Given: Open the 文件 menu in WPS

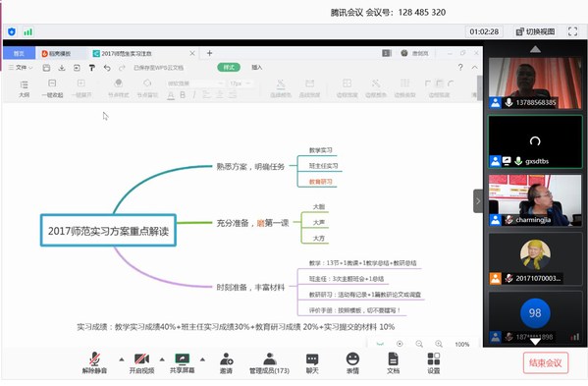Looking at the screenshot, I should click(x=21, y=68).
